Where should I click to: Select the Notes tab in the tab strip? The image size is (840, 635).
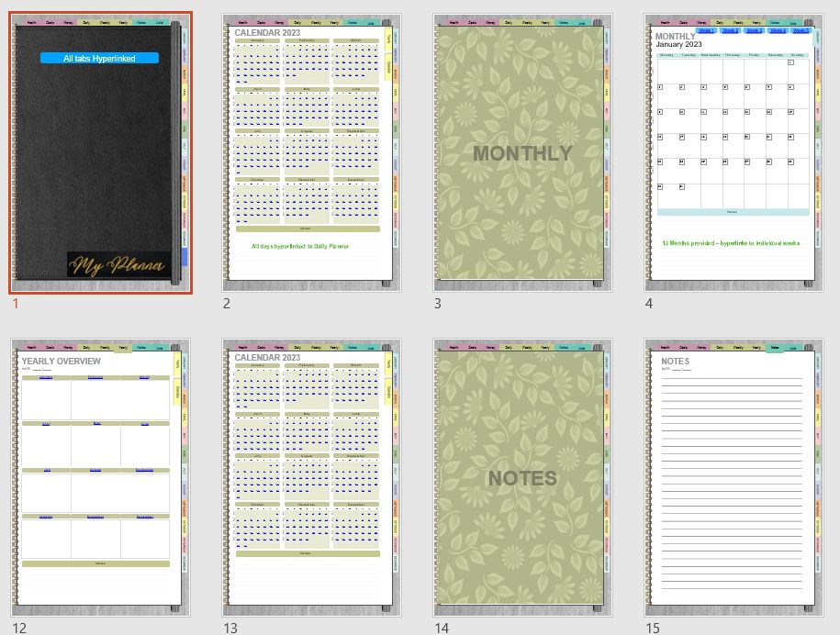[x=140, y=22]
